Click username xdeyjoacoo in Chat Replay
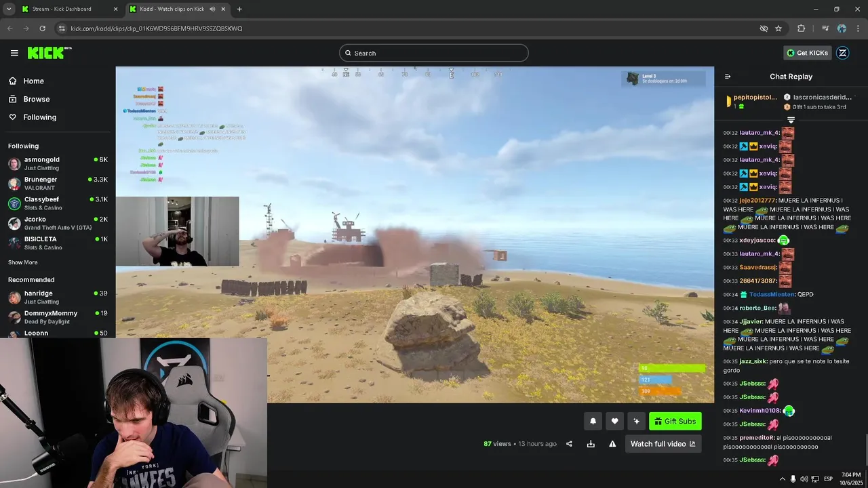The width and height of the screenshot is (868, 488). point(757,240)
